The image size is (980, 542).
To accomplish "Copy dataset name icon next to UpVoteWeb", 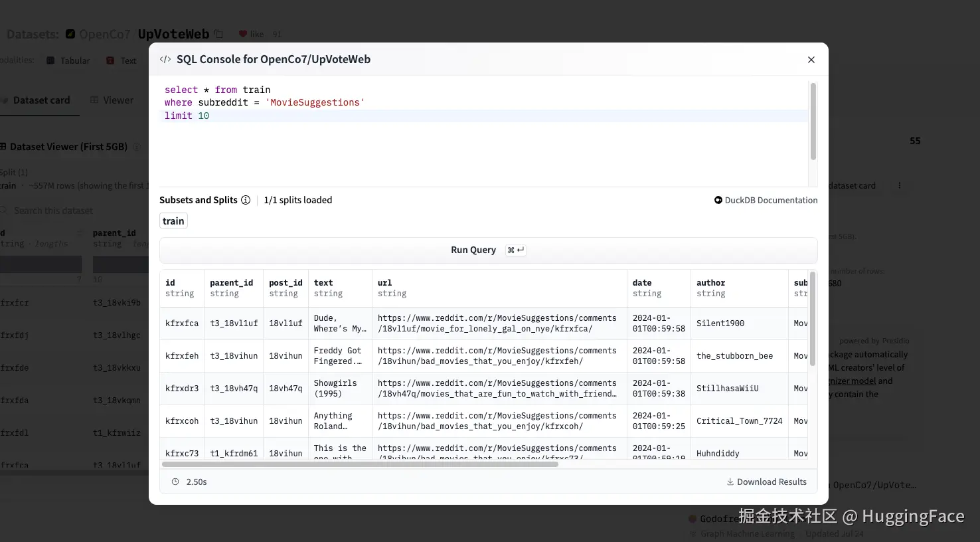I will click(x=218, y=34).
